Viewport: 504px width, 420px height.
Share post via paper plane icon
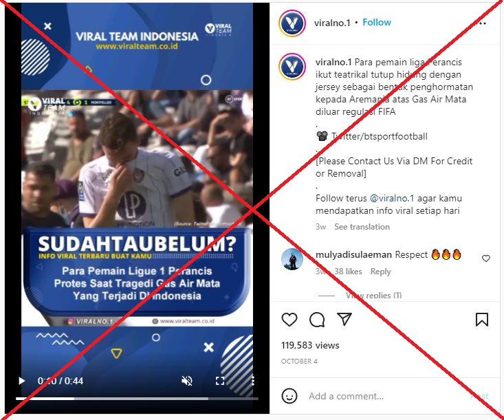[344, 319]
